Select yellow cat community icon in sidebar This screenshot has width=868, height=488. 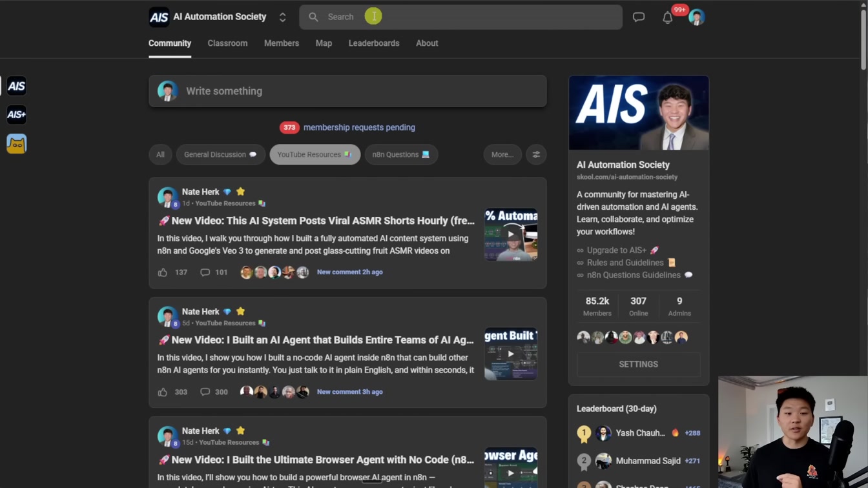point(17,144)
